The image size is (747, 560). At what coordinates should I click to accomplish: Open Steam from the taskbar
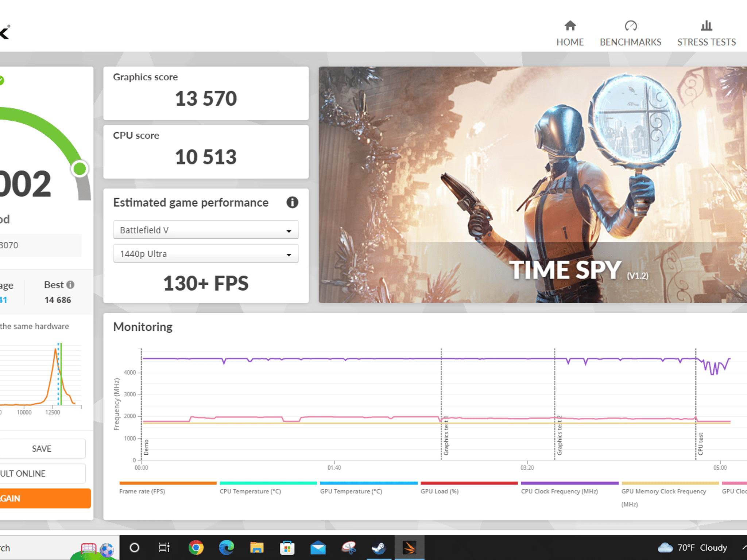(x=379, y=548)
